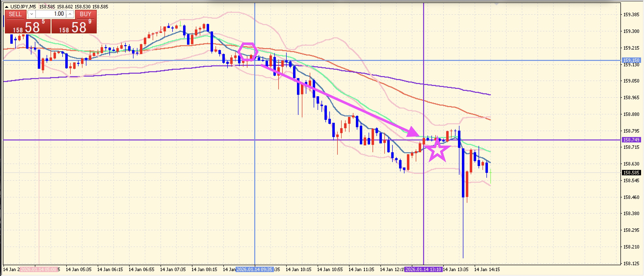
Task: Click the sell bid price tile 158.585
Action: pos(27,27)
